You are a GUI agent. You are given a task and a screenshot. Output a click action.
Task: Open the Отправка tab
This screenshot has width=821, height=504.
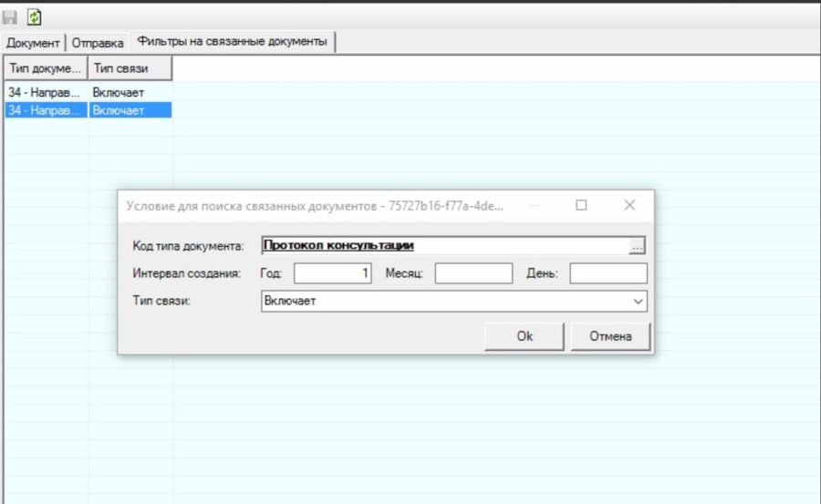point(98,43)
